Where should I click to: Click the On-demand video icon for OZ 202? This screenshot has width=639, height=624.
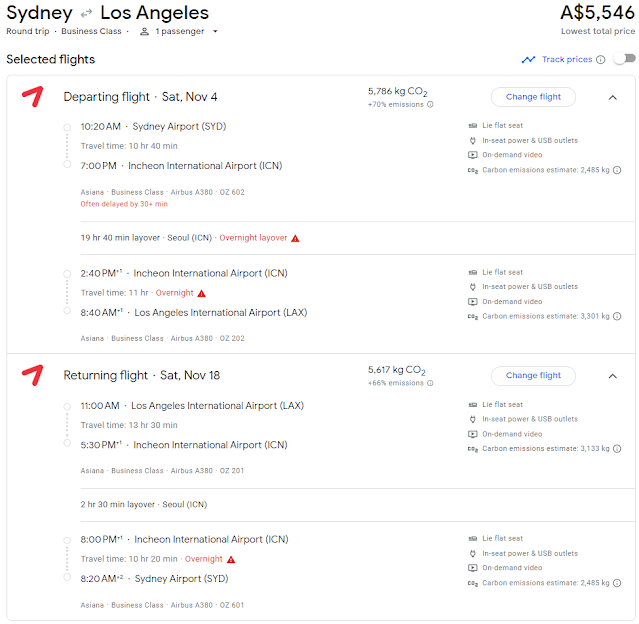473,302
